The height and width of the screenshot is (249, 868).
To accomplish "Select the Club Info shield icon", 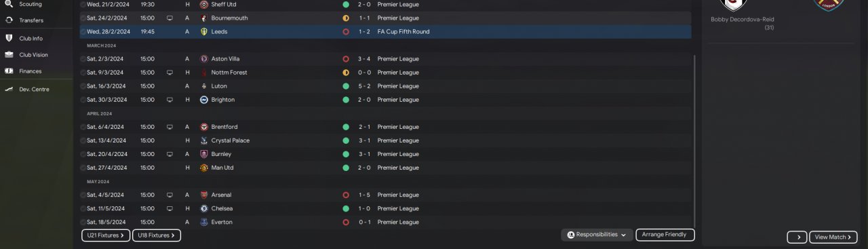I will 9,39.
